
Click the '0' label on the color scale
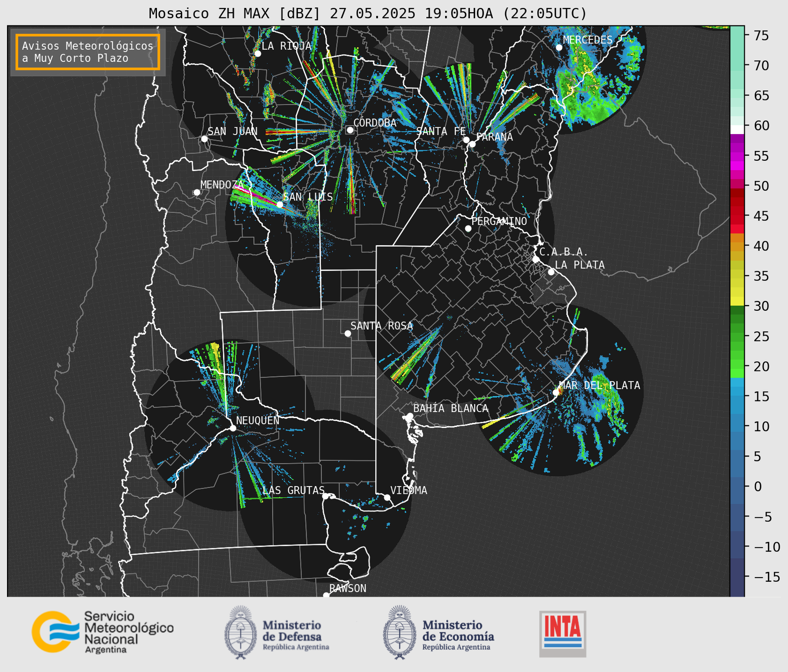point(757,486)
